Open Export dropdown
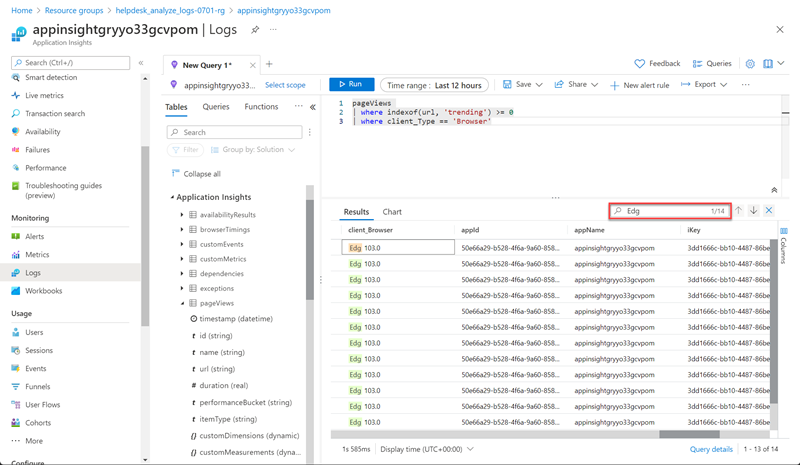This screenshot has width=800, height=465. pos(704,85)
